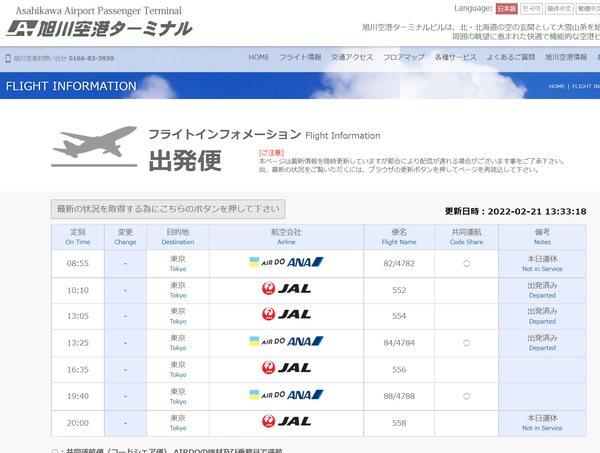Click flight number 84/4784
Viewport: 600px width, 453px height.
399,343
